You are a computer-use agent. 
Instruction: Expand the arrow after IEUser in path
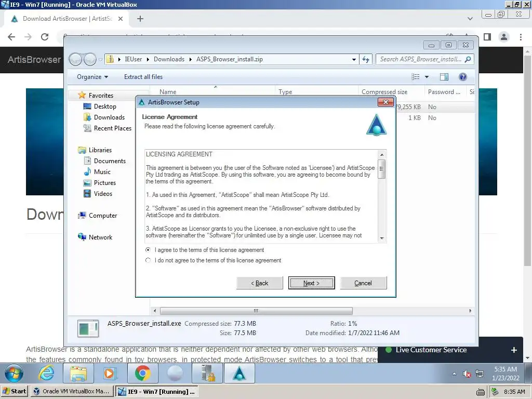click(148, 59)
